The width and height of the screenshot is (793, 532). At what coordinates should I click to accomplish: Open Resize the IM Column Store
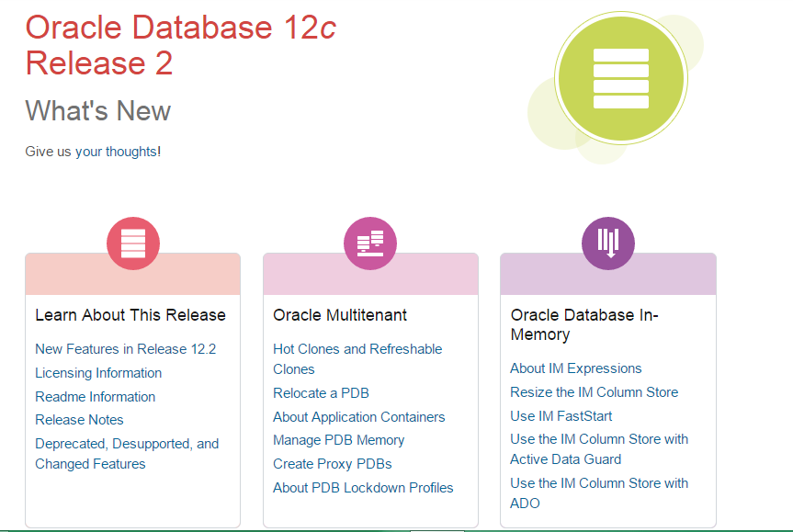[x=594, y=392]
